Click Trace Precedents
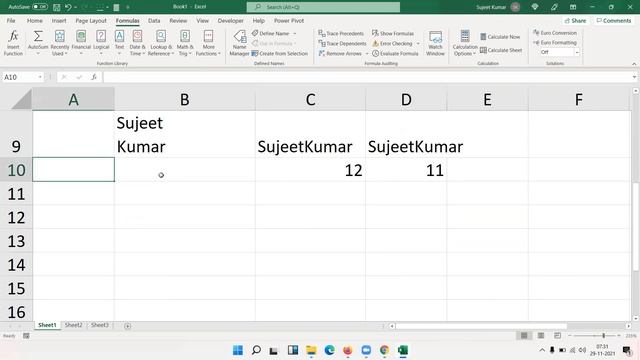 pyautogui.click(x=341, y=33)
